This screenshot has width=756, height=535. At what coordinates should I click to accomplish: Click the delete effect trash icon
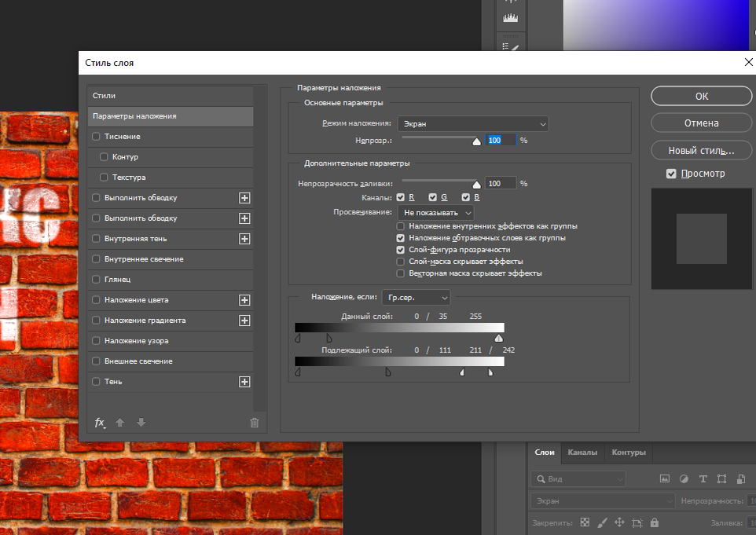254,423
